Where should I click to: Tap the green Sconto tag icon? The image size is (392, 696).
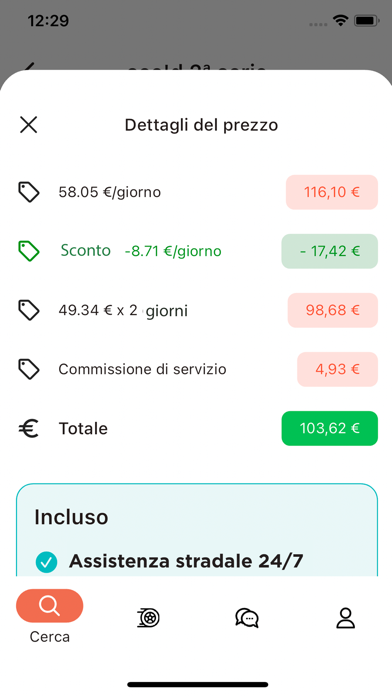click(x=29, y=251)
